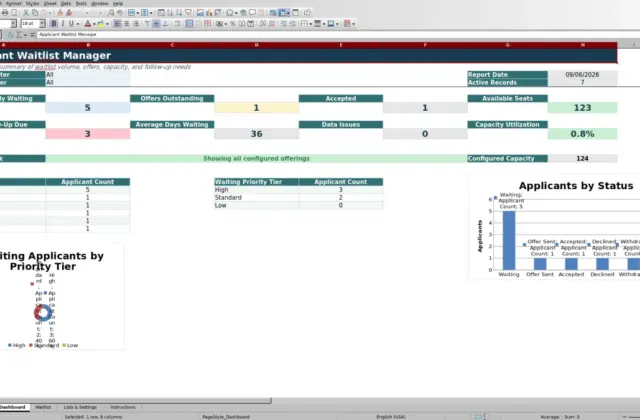Open the Underline style dropdown arrow
The image size is (640, 420).
pyautogui.click(x=78, y=24)
